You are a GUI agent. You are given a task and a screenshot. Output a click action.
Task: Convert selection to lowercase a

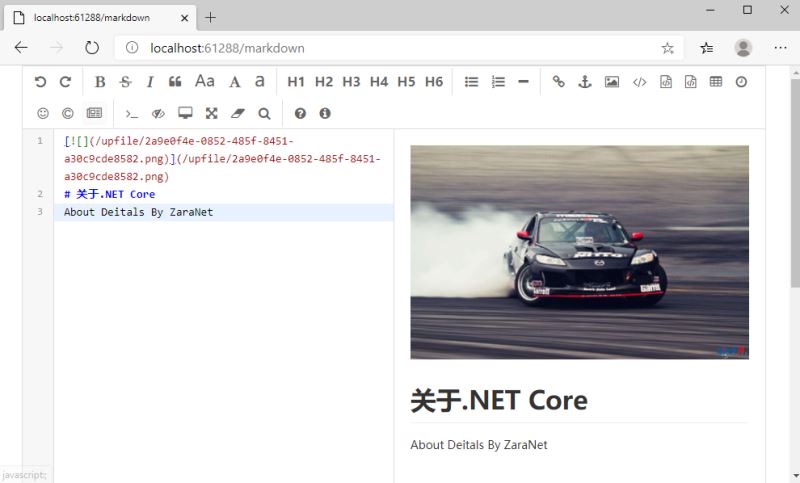[260, 81]
